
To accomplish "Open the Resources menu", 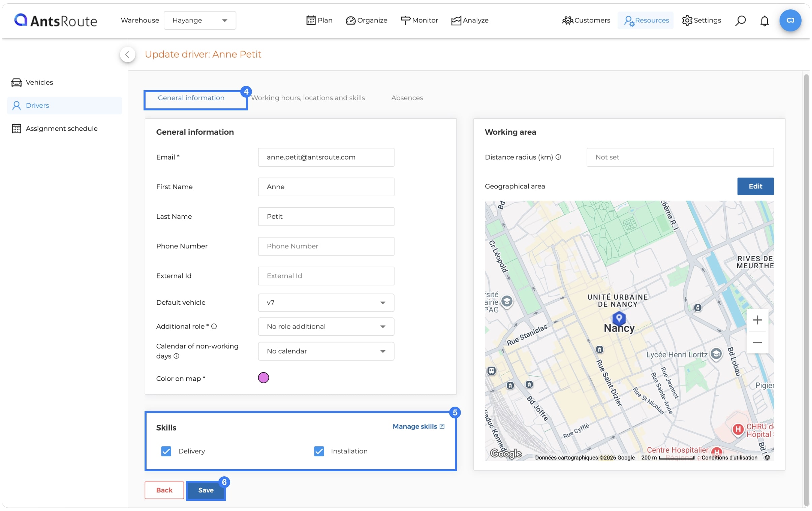I will (x=646, y=21).
